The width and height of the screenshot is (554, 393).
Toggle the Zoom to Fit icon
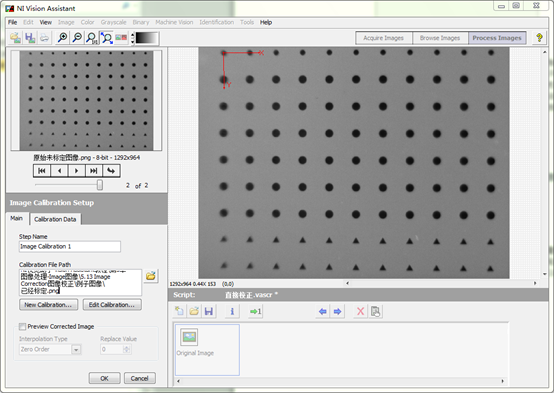tap(106, 38)
